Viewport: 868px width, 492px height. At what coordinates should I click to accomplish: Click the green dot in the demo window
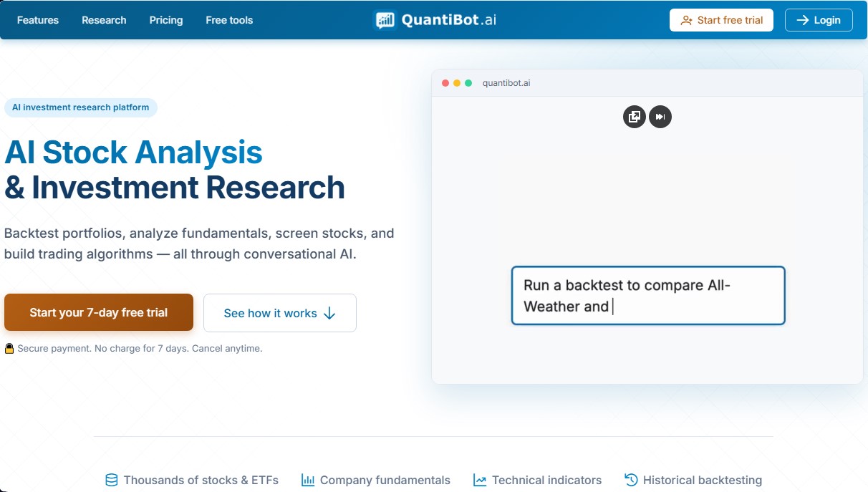[x=468, y=83]
